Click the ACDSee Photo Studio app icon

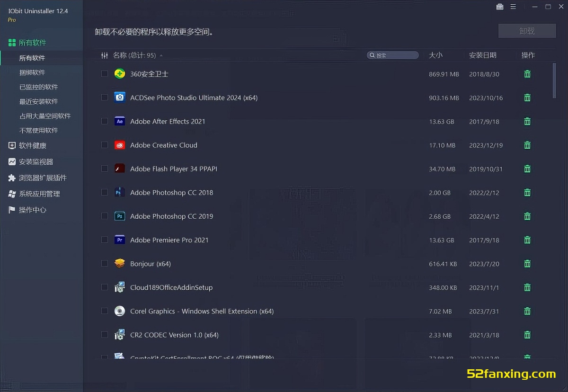120,98
